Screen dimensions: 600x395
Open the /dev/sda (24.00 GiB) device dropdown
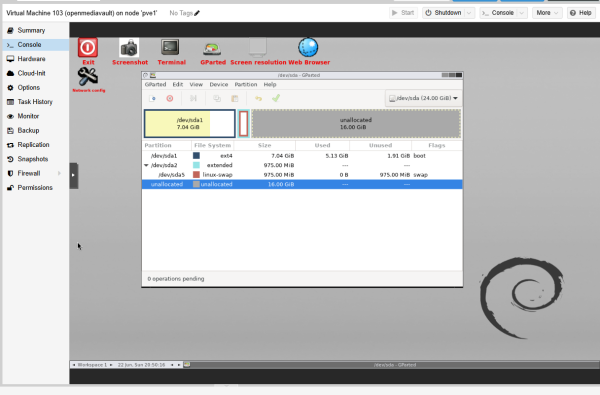click(423, 98)
